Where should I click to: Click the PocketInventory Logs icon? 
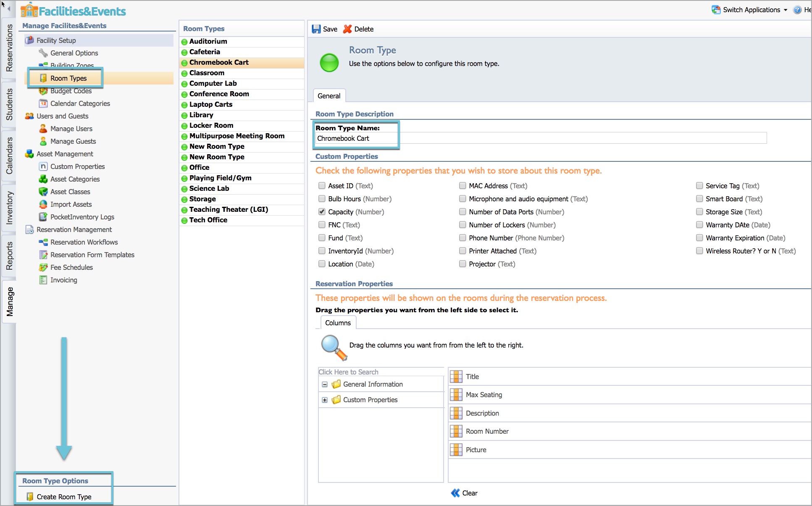43,217
